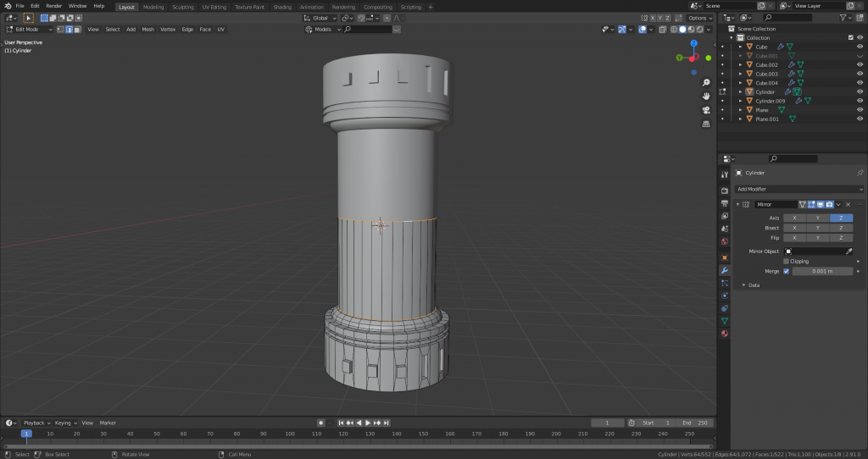Image resolution: width=868 pixels, height=459 pixels.
Task: Open the World properties tab
Action: 725,241
